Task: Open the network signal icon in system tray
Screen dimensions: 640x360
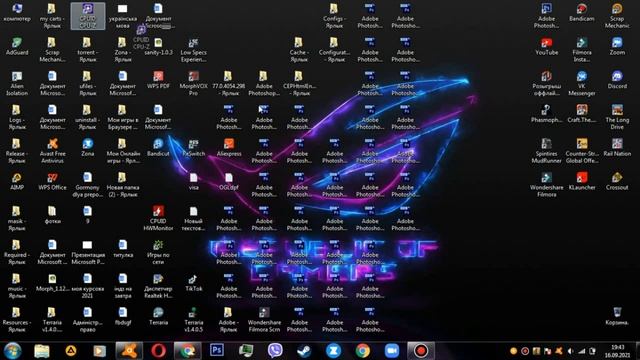Action: 582,351
